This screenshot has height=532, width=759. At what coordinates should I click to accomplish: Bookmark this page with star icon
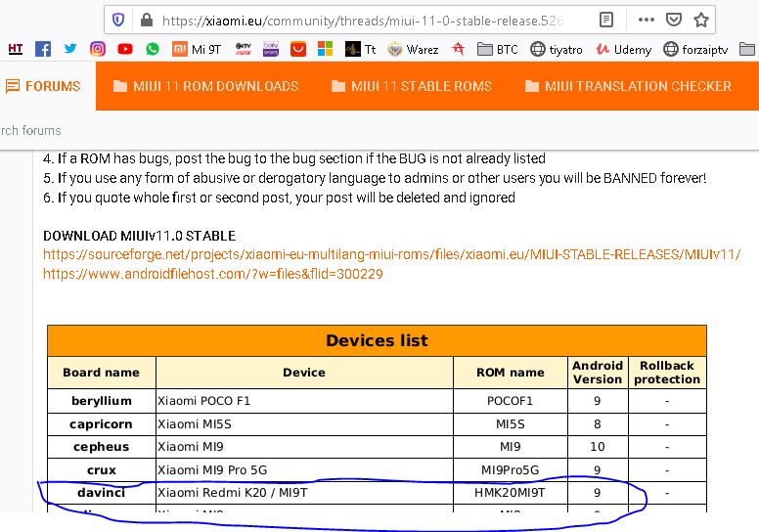[701, 20]
